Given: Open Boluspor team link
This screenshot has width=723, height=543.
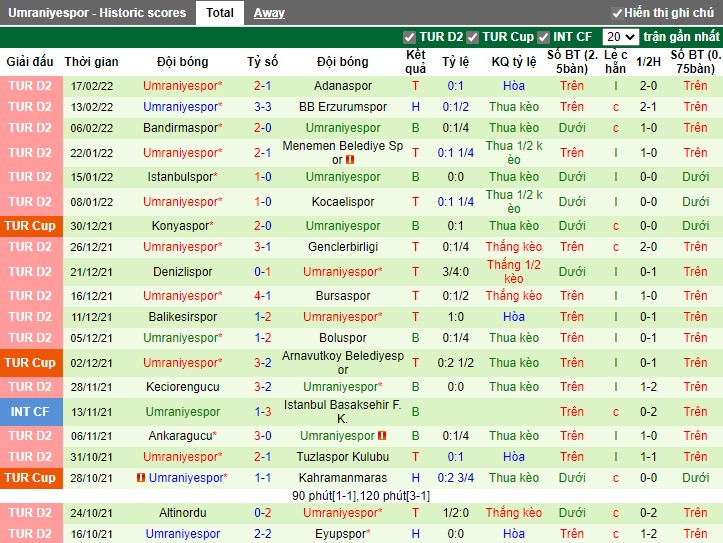Looking at the screenshot, I should coord(343,338).
